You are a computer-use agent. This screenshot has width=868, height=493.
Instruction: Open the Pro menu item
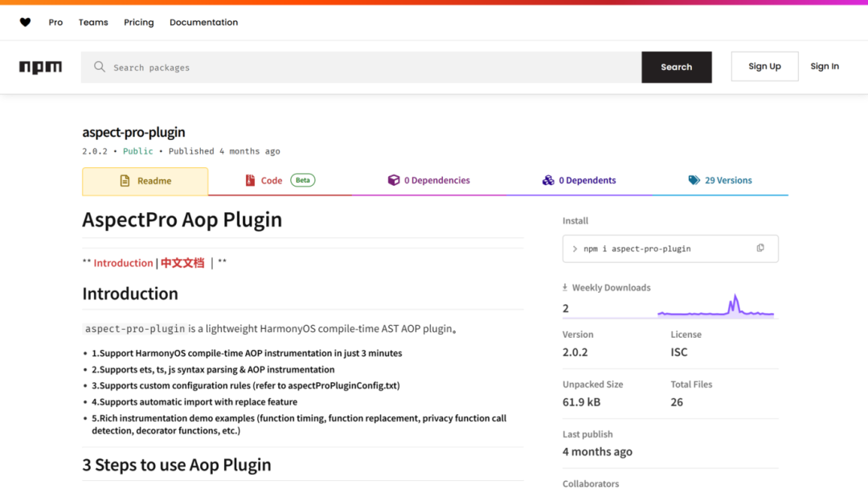tap(55, 23)
